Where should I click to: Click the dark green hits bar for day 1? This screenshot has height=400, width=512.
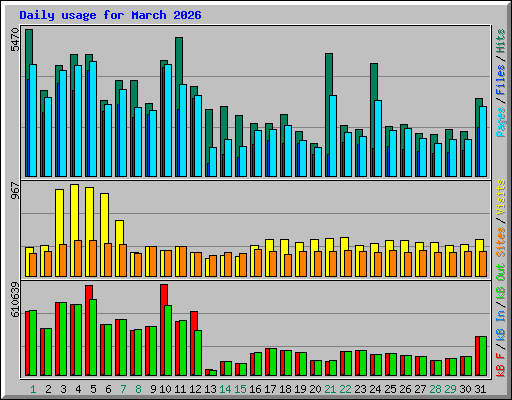(x=29, y=47)
